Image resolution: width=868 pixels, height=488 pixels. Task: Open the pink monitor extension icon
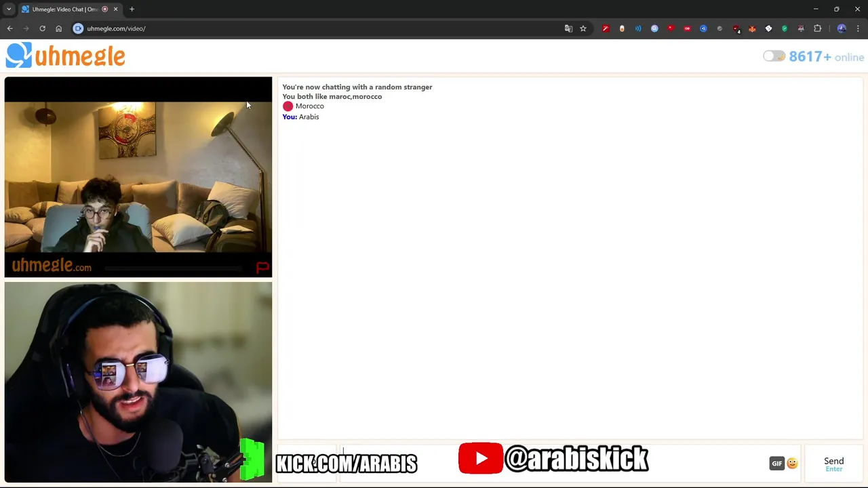click(801, 28)
